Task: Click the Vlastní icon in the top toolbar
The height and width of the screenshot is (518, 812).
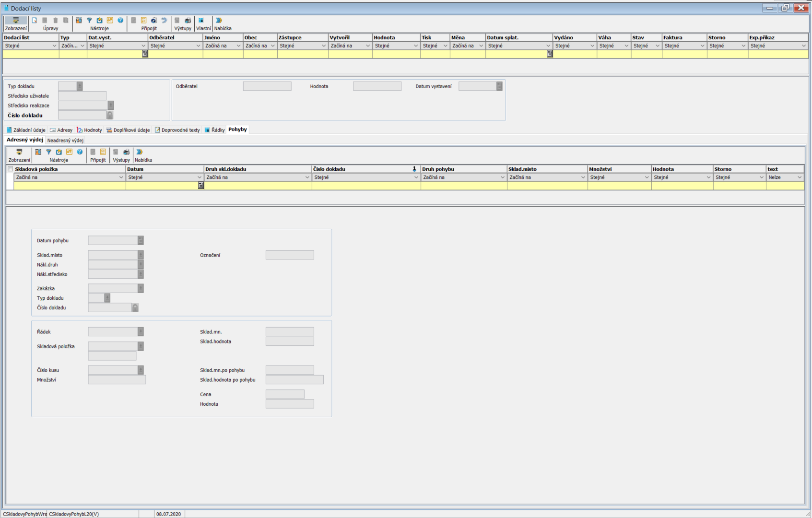Action: tap(201, 21)
